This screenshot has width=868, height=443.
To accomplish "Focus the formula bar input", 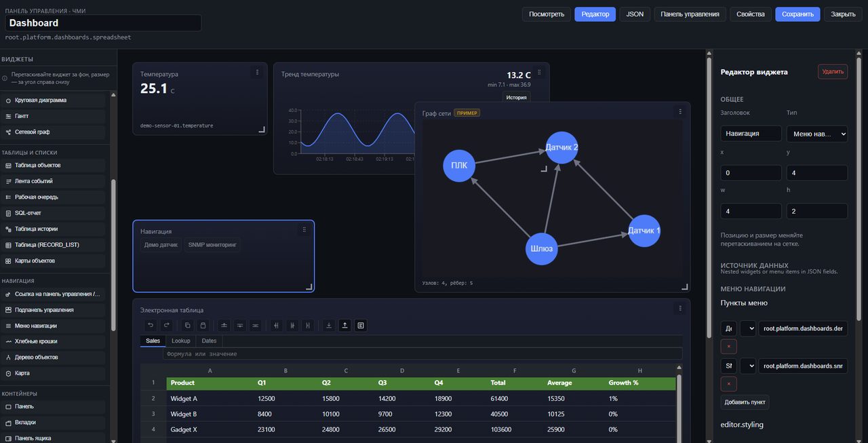I will coord(422,353).
